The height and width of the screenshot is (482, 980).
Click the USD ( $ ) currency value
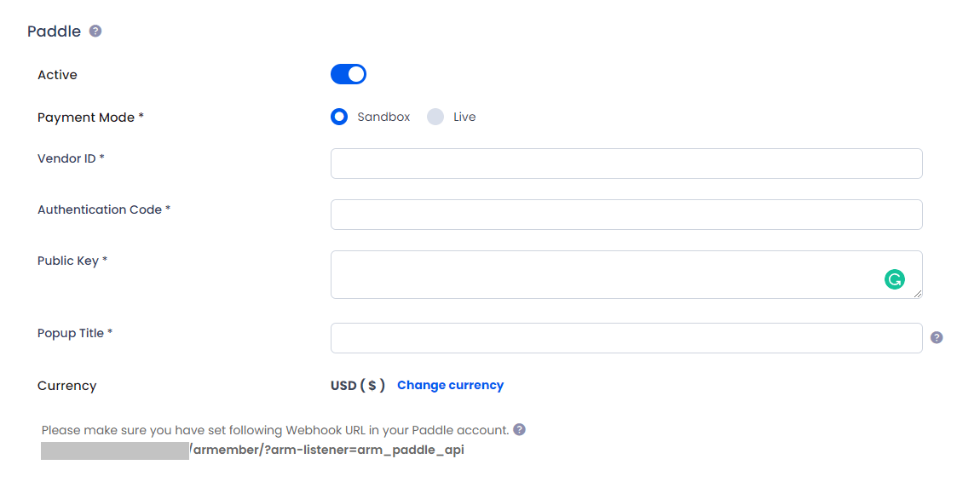tap(358, 385)
